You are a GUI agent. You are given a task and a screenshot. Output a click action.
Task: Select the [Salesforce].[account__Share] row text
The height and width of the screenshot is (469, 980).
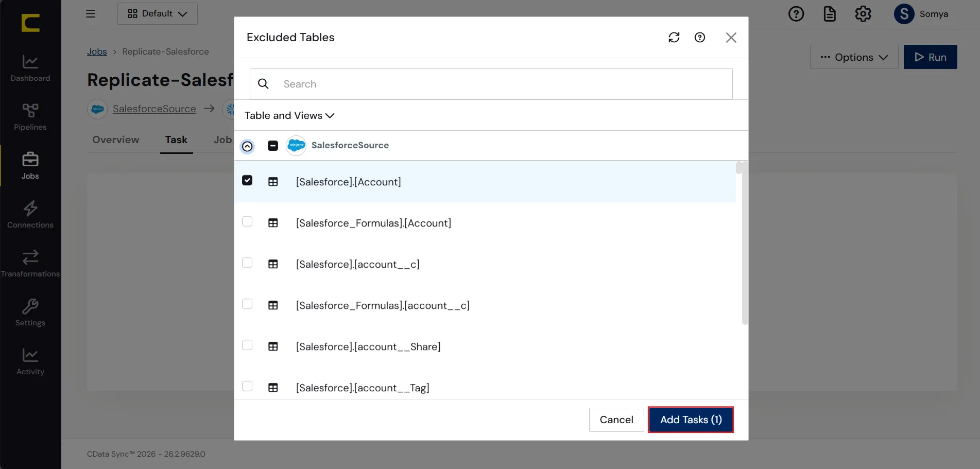pyautogui.click(x=368, y=346)
